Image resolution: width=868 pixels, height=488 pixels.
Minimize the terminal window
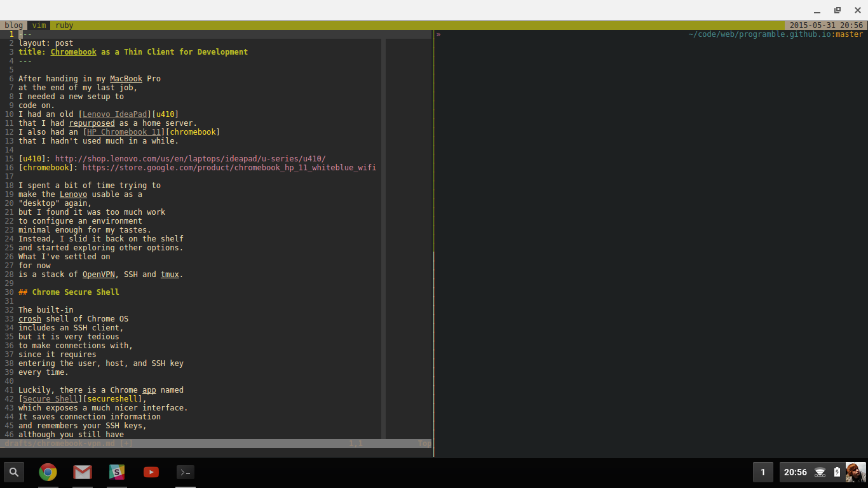coord(817,10)
